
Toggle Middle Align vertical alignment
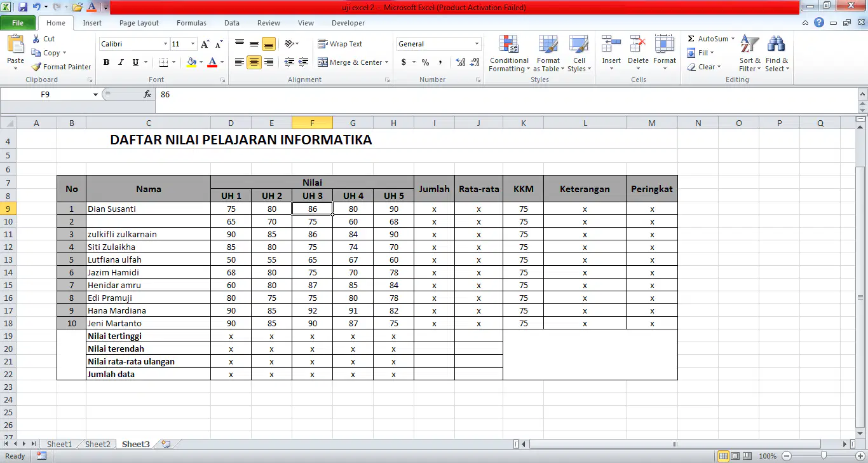[x=254, y=44]
